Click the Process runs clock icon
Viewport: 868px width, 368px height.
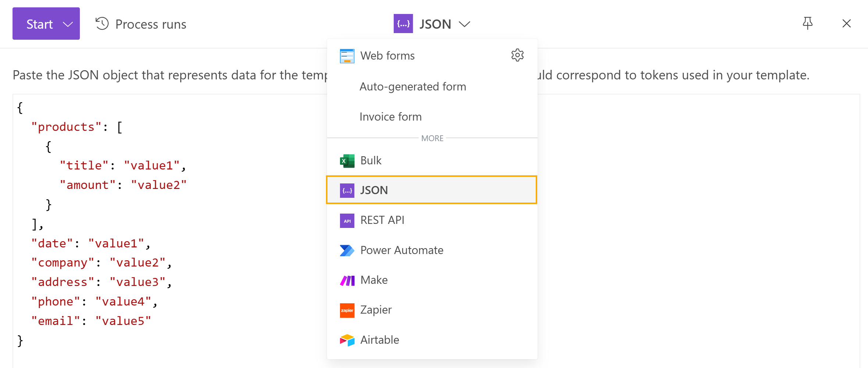pos(102,24)
